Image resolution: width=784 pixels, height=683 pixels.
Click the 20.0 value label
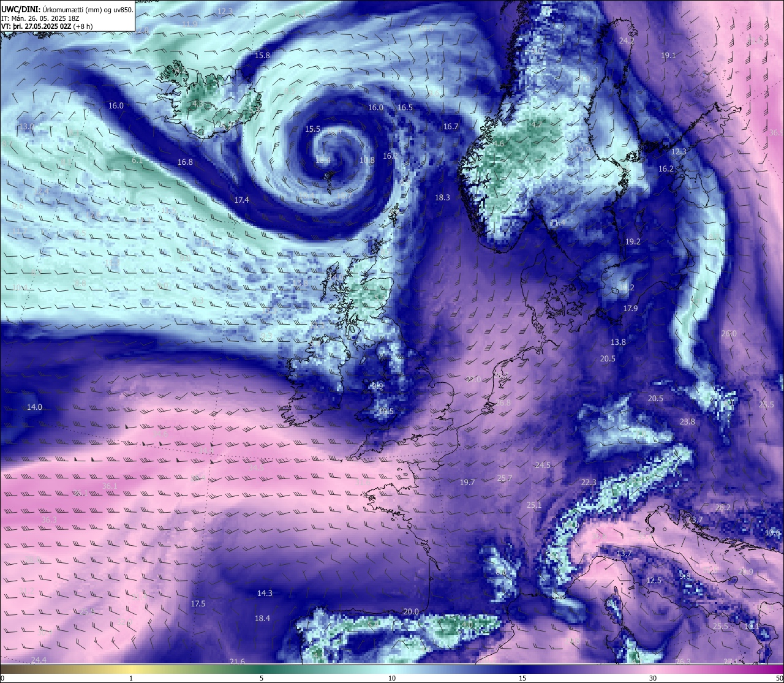pos(411,611)
